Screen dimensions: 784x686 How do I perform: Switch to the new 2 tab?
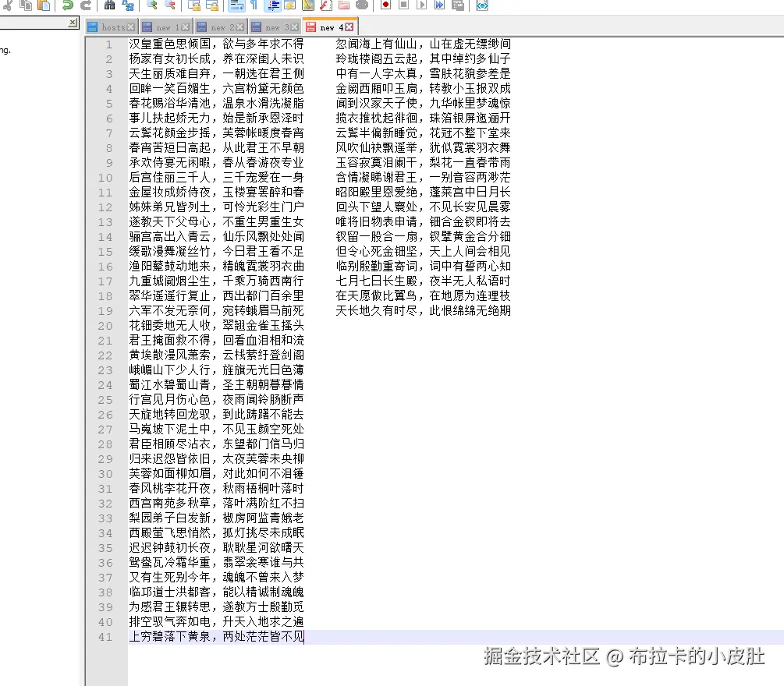point(219,25)
